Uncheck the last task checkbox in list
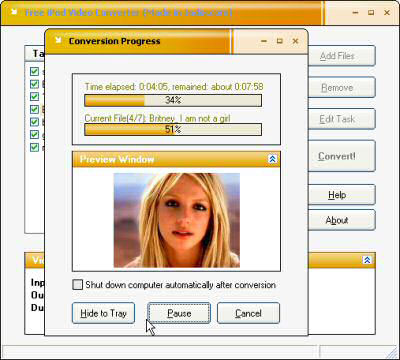This screenshot has width=400, height=360. point(34,147)
